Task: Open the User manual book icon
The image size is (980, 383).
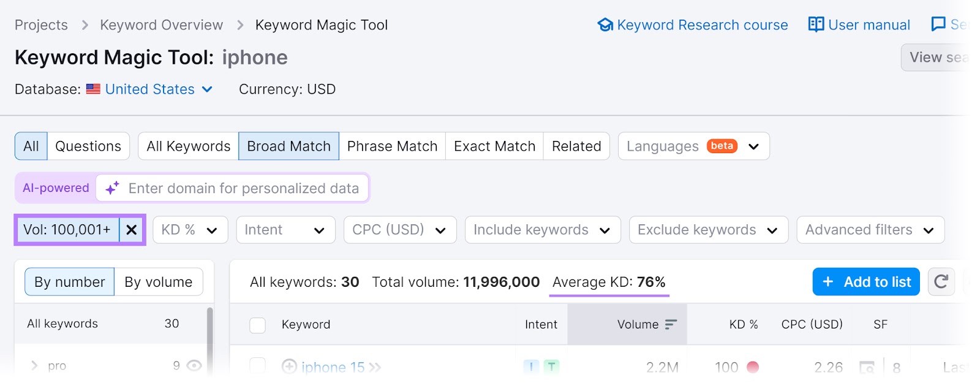Action: (x=816, y=25)
